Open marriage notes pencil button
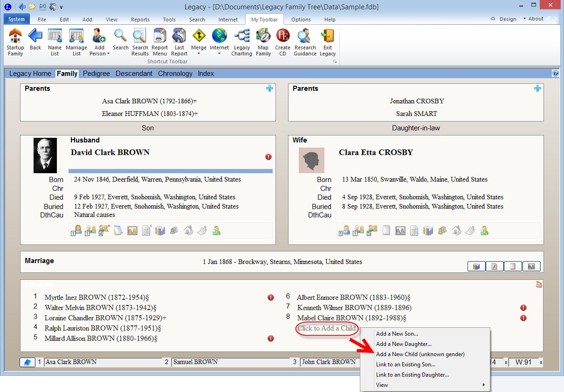 point(495,266)
